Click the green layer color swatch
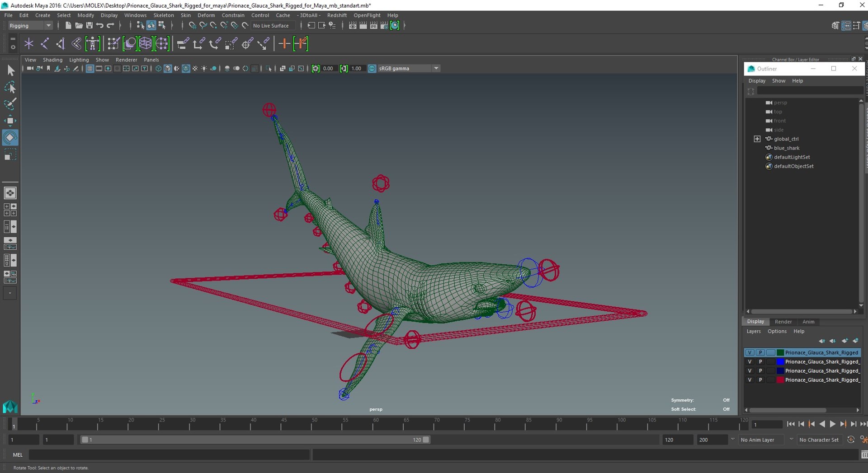Image resolution: width=868 pixels, height=473 pixels. [780, 352]
